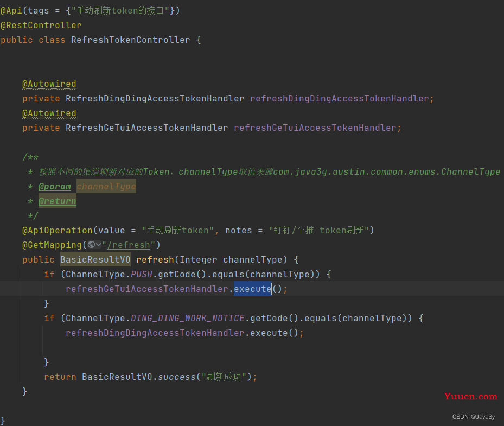This screenshot has width=504, height=426.
Task: Click the refreshDingDingAccessTokenHandler.execute() call line
Action: point(184,333)
